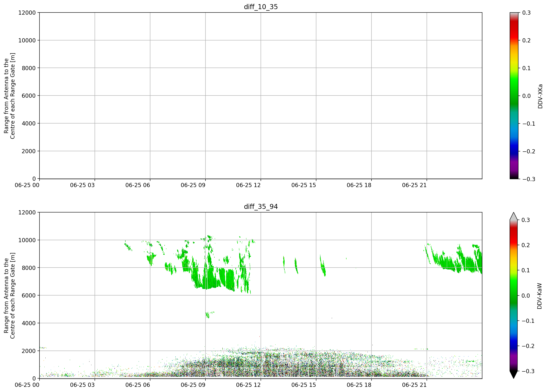Click the 8000 y-tick on diff_10_35

[29, 68]
